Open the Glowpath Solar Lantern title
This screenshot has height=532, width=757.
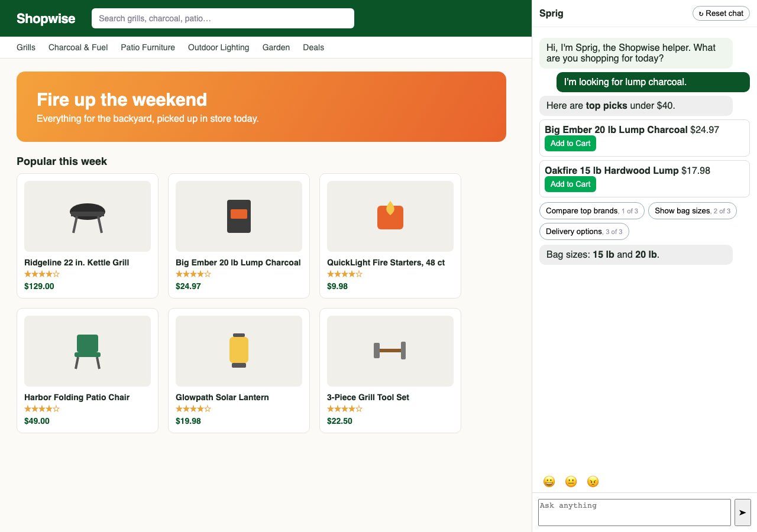pos(222,397)
